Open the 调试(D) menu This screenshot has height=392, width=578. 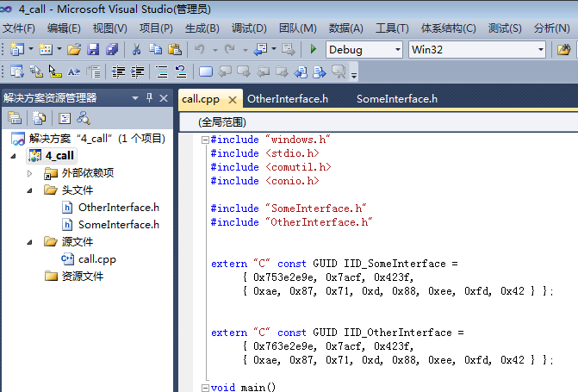(x=249, y=28)
